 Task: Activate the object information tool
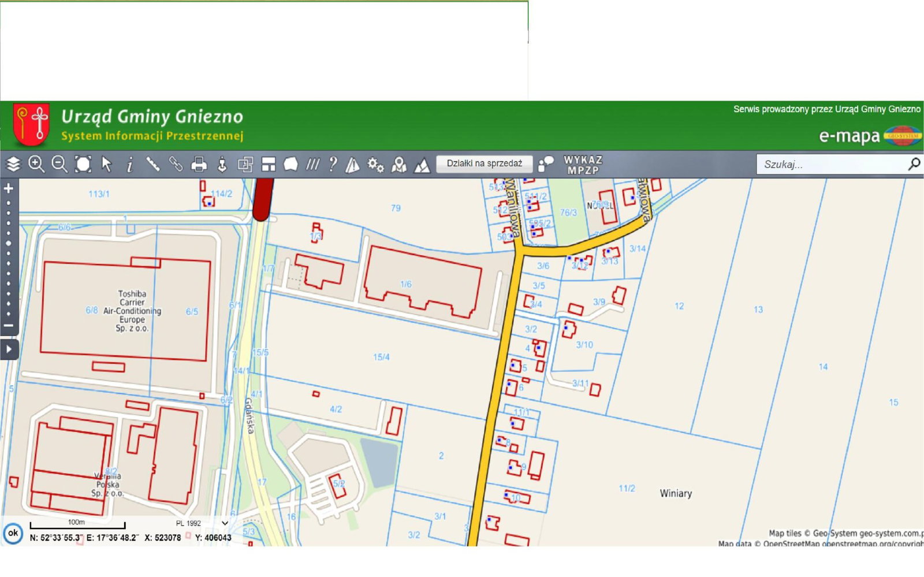pyautogui.click(x=130, y=165)
